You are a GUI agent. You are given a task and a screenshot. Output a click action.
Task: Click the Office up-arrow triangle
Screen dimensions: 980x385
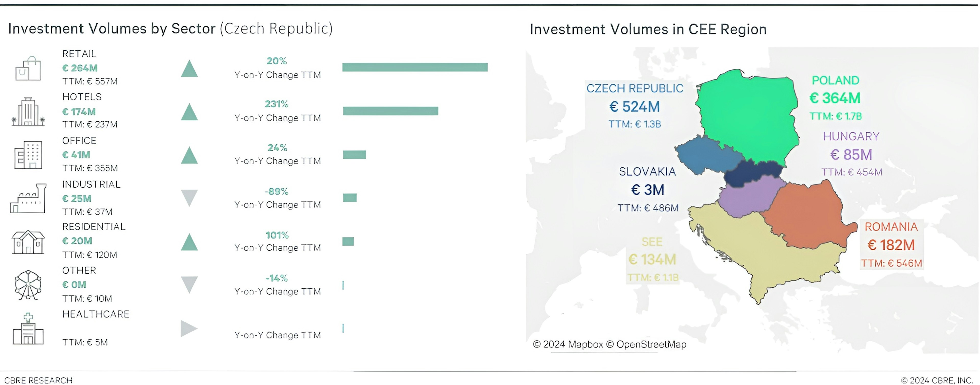tap(189, 155)
